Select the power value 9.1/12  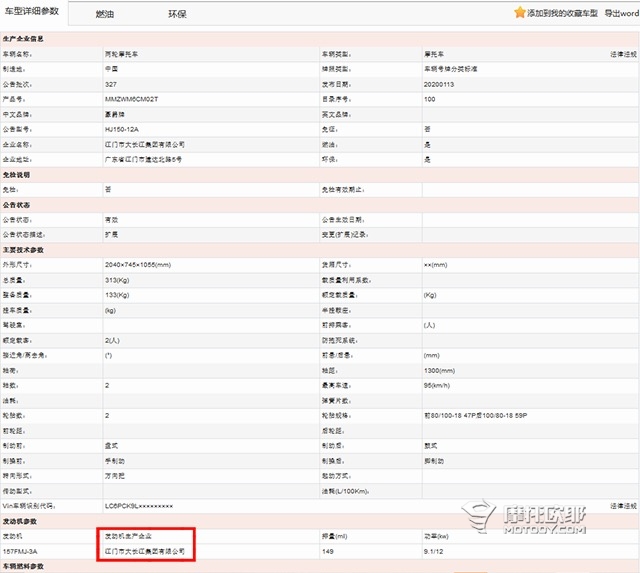pos(433,552)
